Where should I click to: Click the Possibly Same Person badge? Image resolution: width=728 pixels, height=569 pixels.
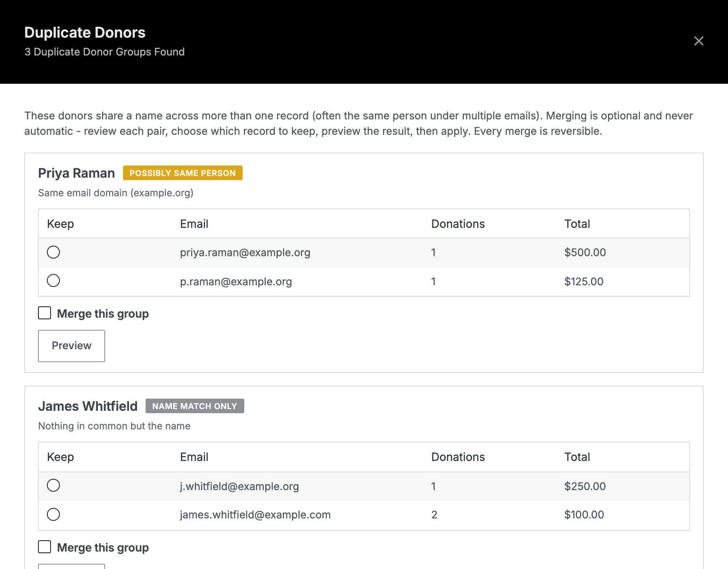click(x=182, y=173)
